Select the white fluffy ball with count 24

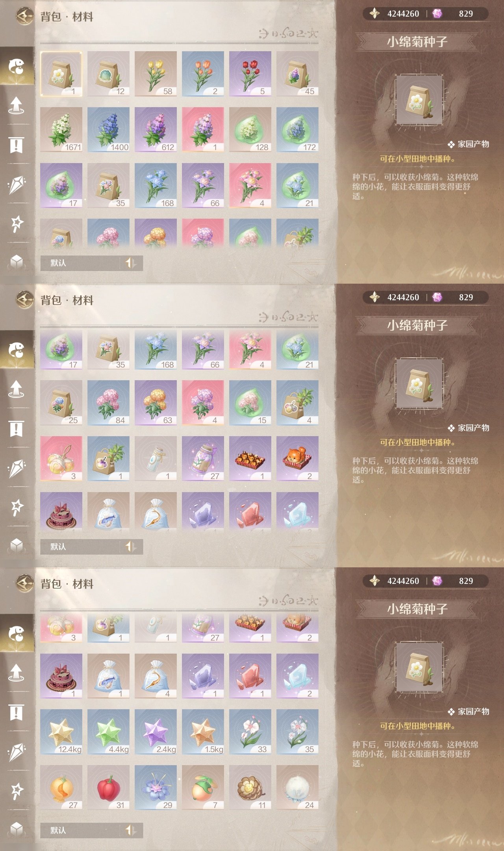point(297,788)
